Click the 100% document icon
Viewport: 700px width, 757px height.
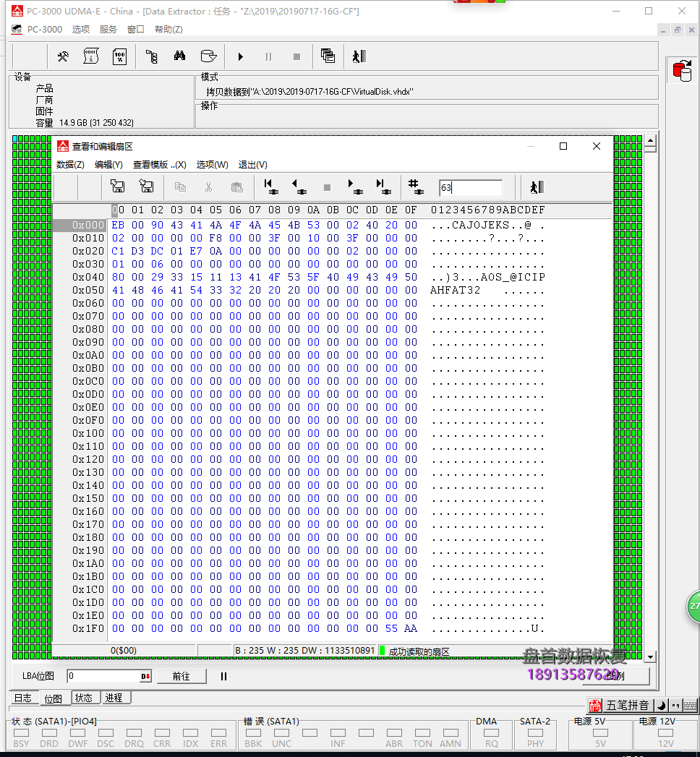click(x=119, y=56)
